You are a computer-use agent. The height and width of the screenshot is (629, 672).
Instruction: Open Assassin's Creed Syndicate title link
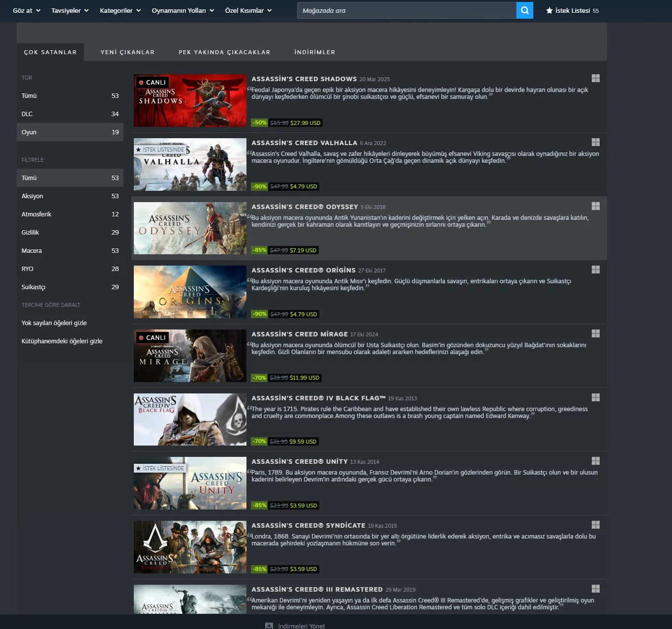(308, 525)
